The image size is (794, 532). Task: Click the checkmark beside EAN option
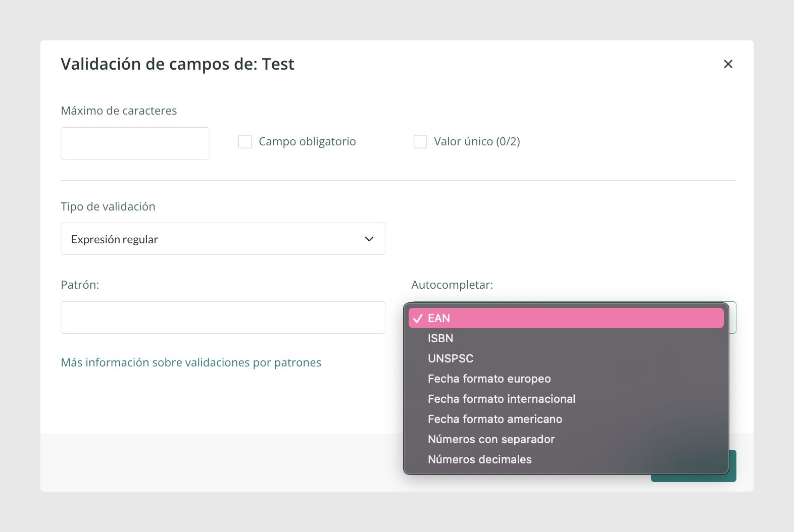[418, 318]
